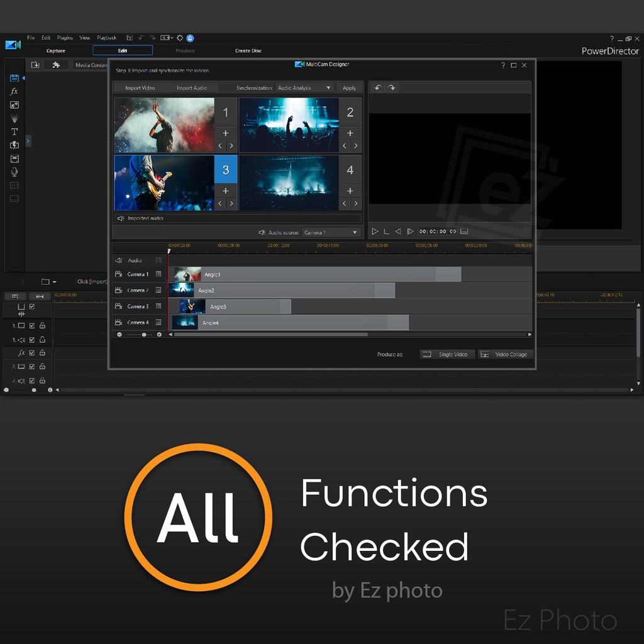
Task: Open the Title Room T icon
Action: coord(14,131)
